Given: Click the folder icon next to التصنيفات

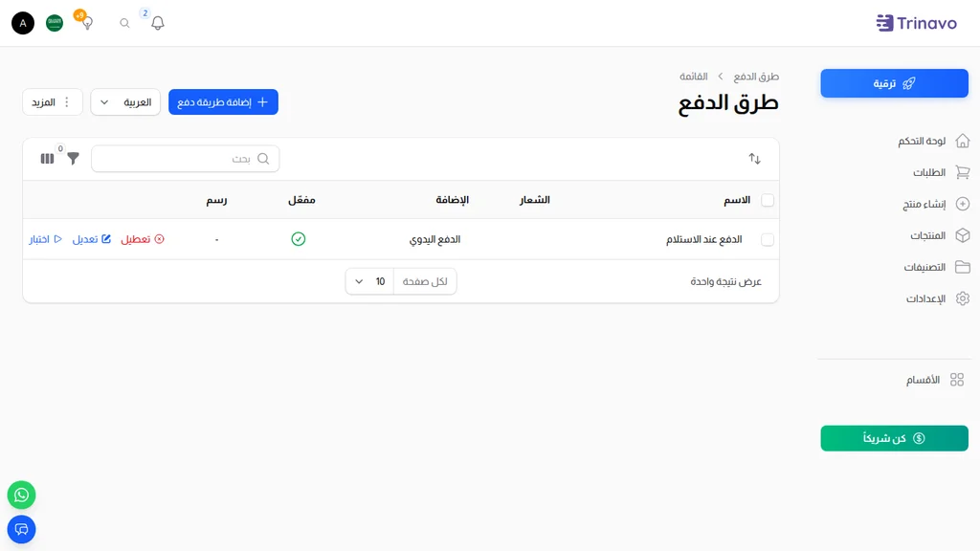Looking at the screenshot, I should (x=963, y=268).
